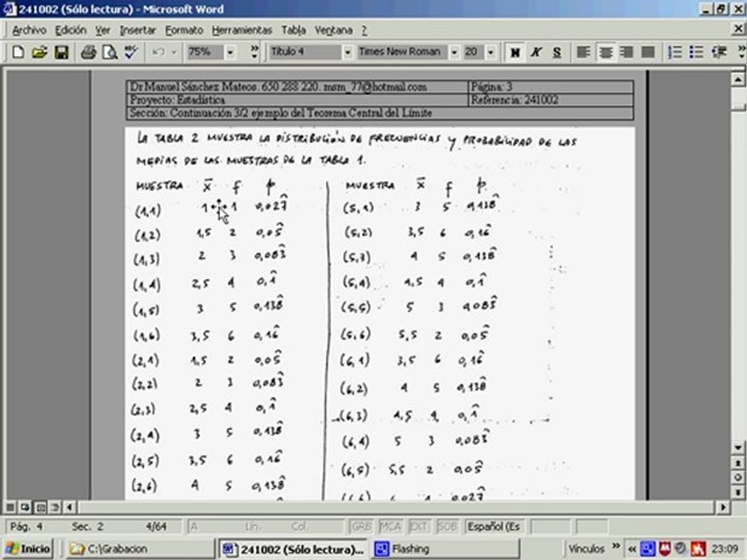Apply bulleted list formatting
This screenshot has height=560, width=747.
(x=696, y=52)
